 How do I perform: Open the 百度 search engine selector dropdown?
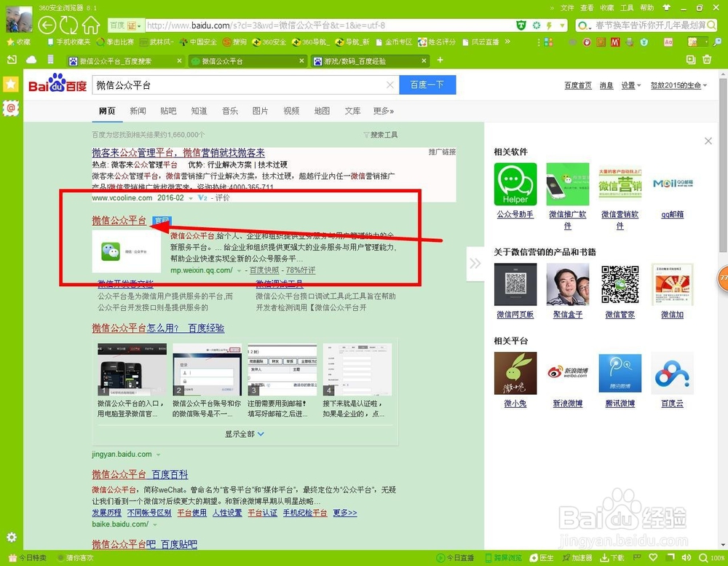[x=125, y=25]
